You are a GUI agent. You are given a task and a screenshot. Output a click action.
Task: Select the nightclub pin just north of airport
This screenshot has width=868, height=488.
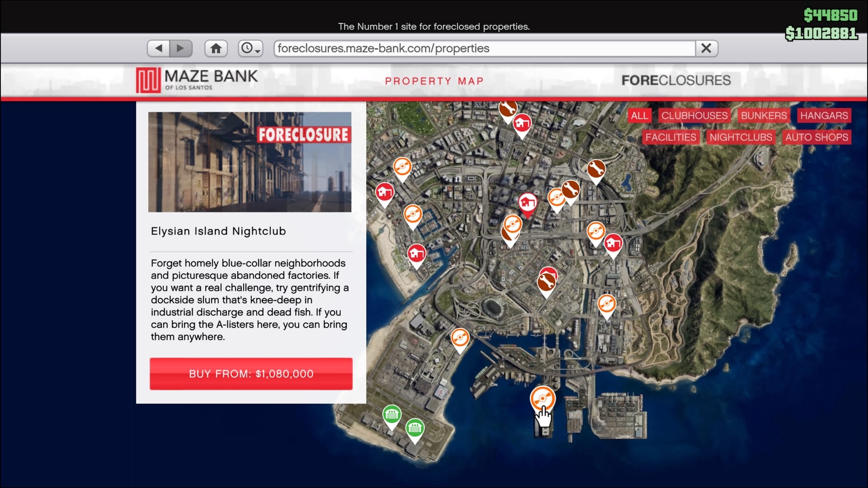(x=460, y=339)
